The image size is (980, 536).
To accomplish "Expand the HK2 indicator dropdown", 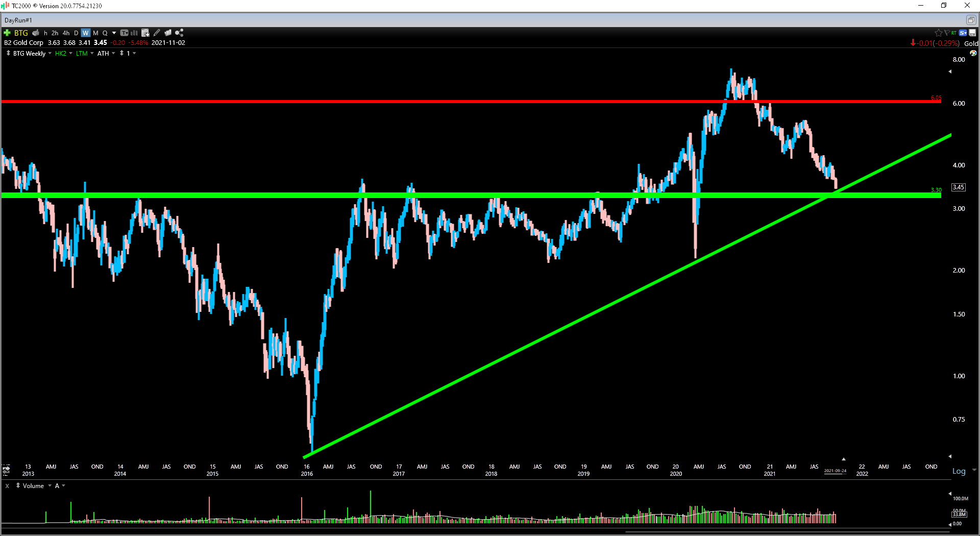I will pos(70,53).
